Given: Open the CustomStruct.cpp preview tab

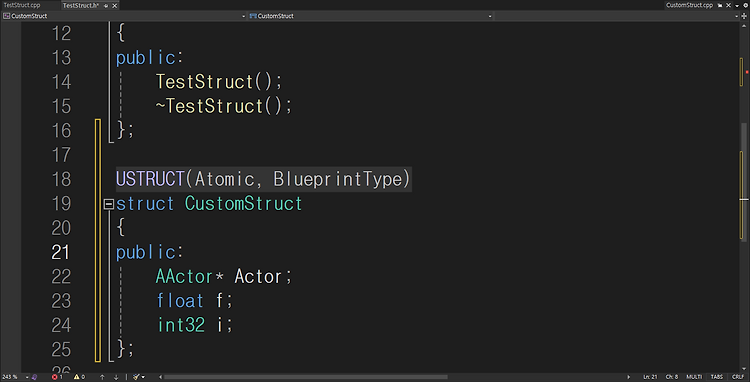Looking at the screenshot, I should tap(689, 5).
